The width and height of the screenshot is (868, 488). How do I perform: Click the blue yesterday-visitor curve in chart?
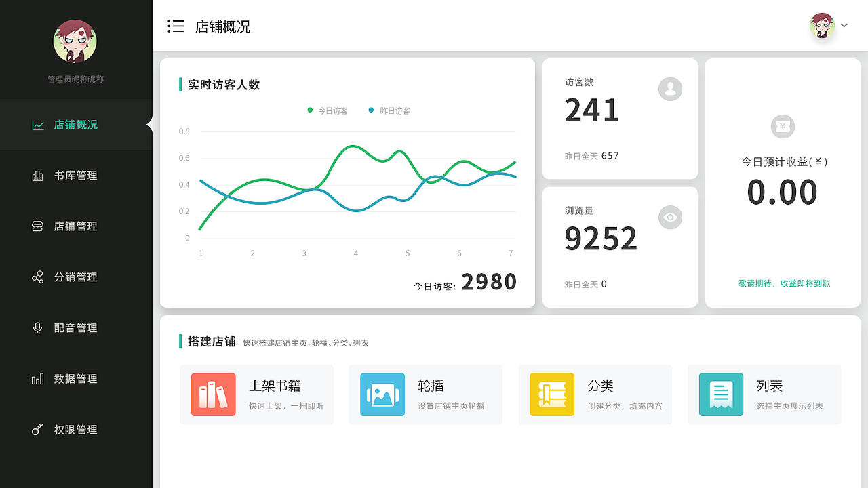357,211
